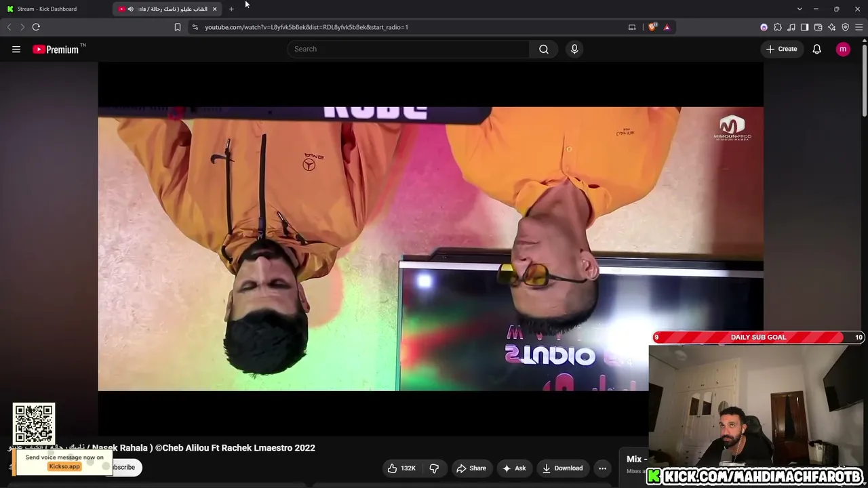
Task: Open Brave Rewards triangle icon
Action: [667, 27]
